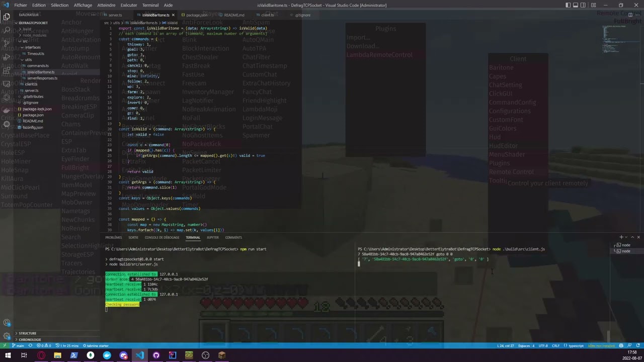Viewport: 644px width, 362px height.
Task: Open errors and warnings status item
Action: pyautogui.click(x=44, y=345)
